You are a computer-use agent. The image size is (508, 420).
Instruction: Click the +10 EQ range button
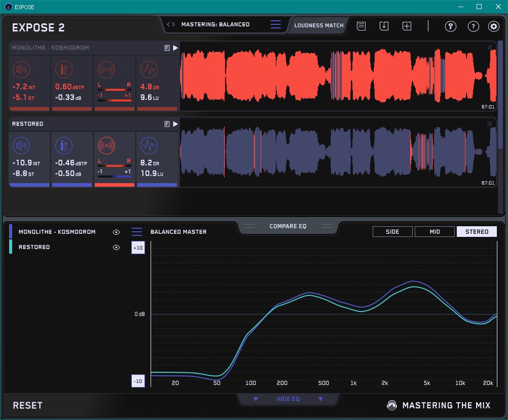[x=138, y=248]
